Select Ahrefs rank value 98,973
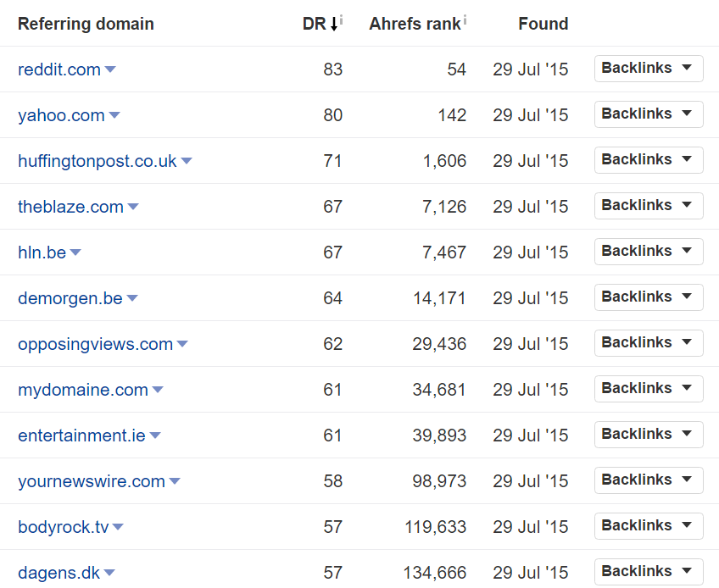The image size is (719, 588). click(439, 481)
